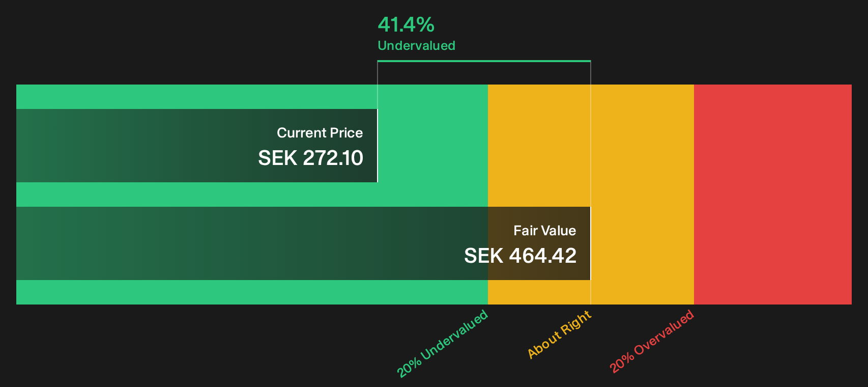Click the 41.4% undervalued percentage text

point(406,24)
